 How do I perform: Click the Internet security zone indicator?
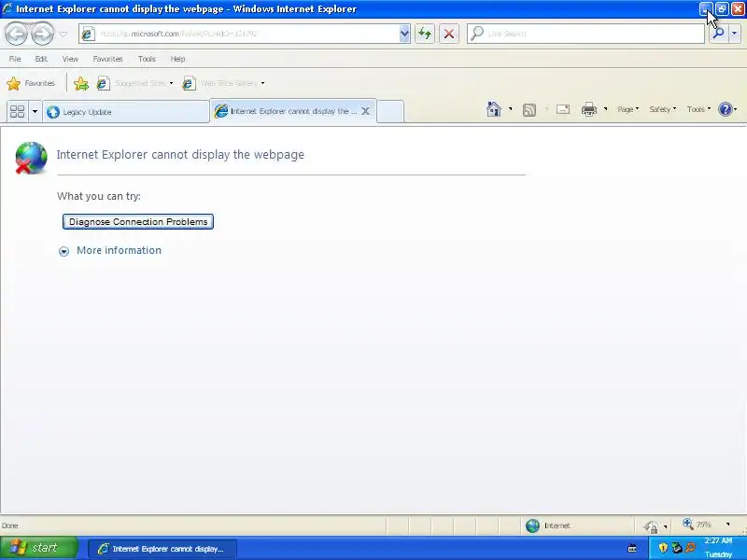click(x=548, y=525)
